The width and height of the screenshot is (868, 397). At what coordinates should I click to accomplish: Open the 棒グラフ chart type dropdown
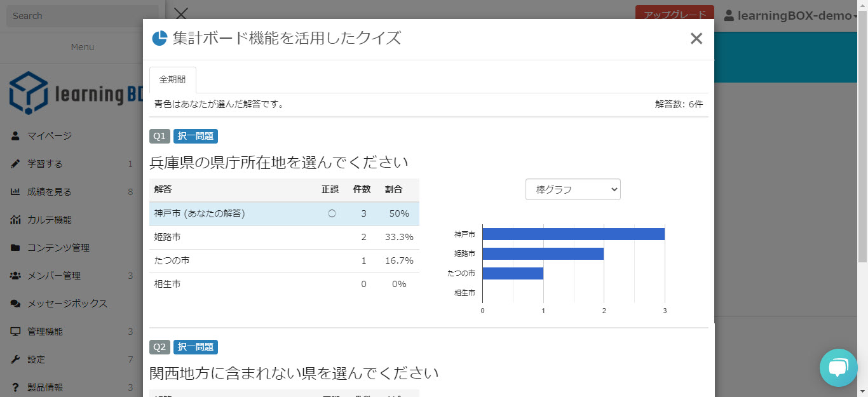573,189
